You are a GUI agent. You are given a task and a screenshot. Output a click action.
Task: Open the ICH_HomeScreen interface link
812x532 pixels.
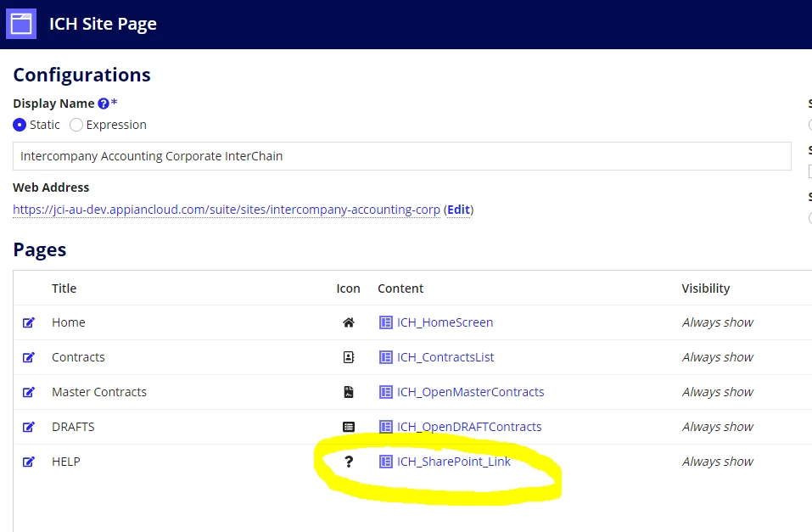pos(445,322)
